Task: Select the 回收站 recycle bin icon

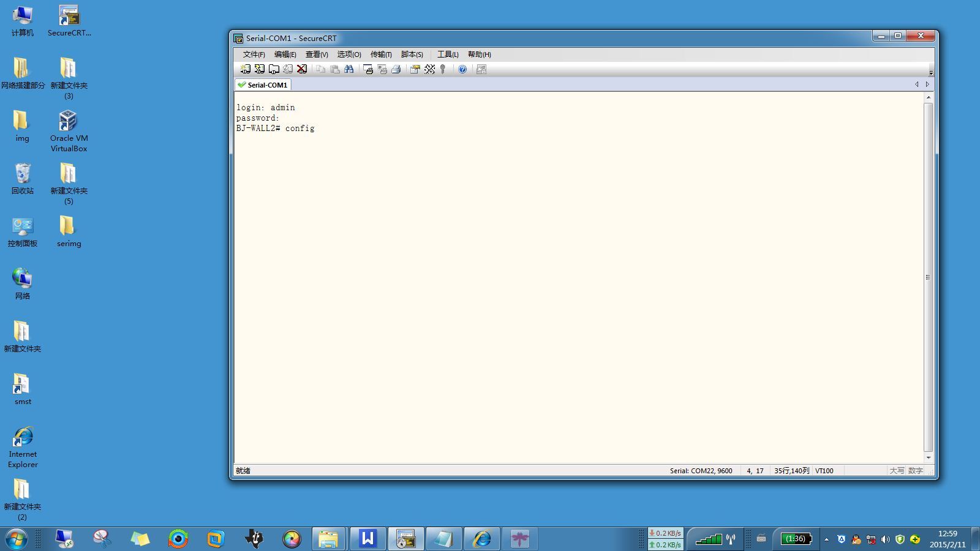Action: point(23,179)
